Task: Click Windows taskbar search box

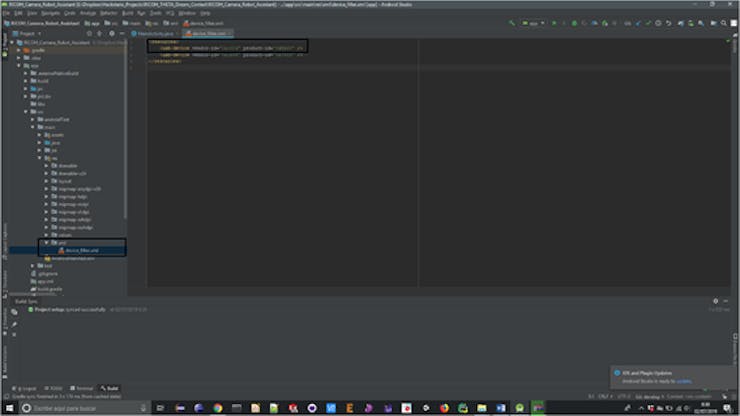Action: (x=85, y=408)
